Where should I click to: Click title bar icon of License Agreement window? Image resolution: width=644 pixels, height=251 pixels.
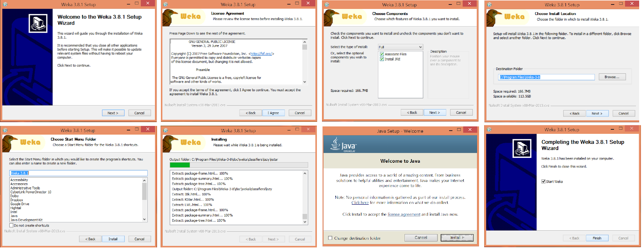coord(165,4)
